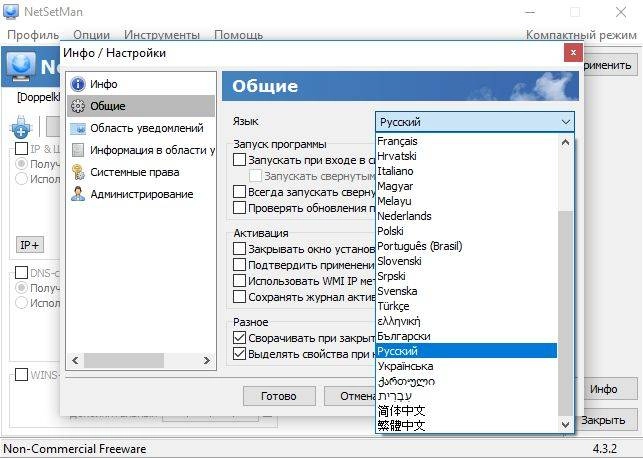Image resolution: width=643 pixels, height=458 pixels.
Task: Toggle WINS checkbox in main window
Action: click(21, 374)
